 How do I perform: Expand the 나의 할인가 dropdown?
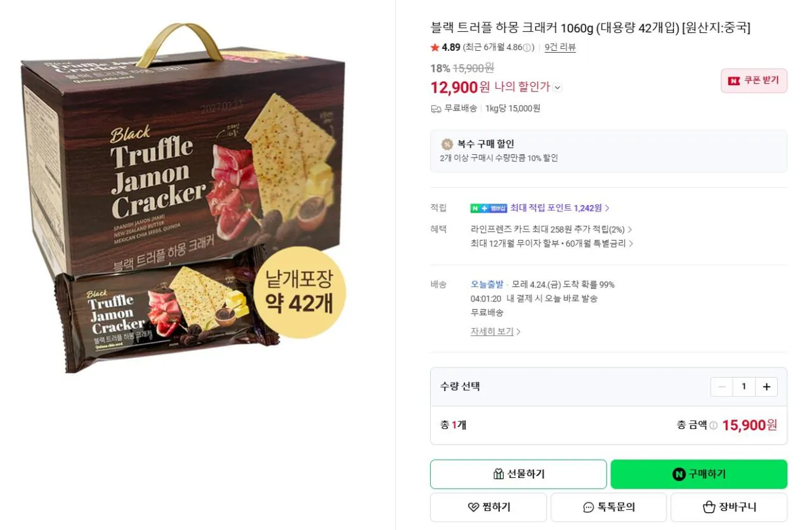point(558,88)
